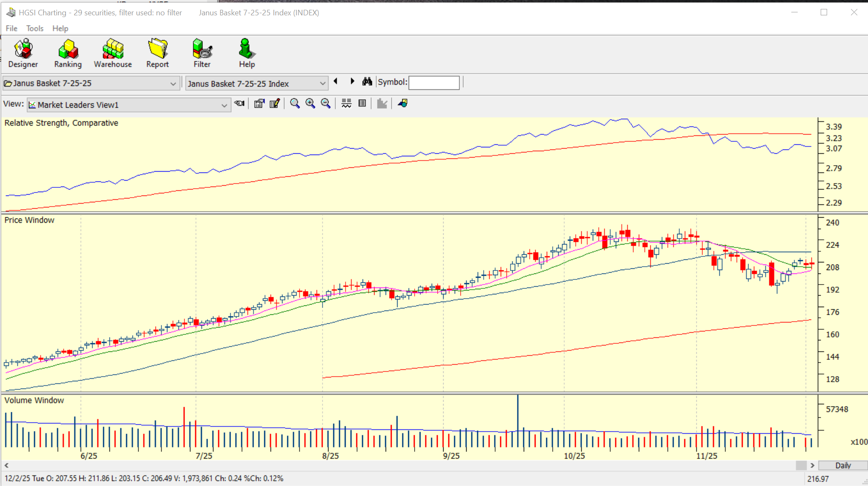Viewport: 868px width, 486px height.
Task: Click the Filter toolbar icon
Action: click(x=202, y=53)
